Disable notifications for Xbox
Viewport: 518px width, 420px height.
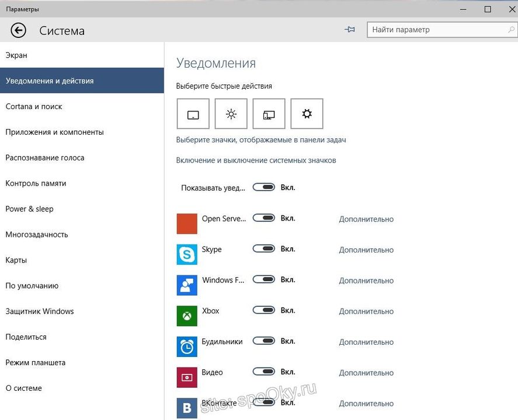(264, 310)
